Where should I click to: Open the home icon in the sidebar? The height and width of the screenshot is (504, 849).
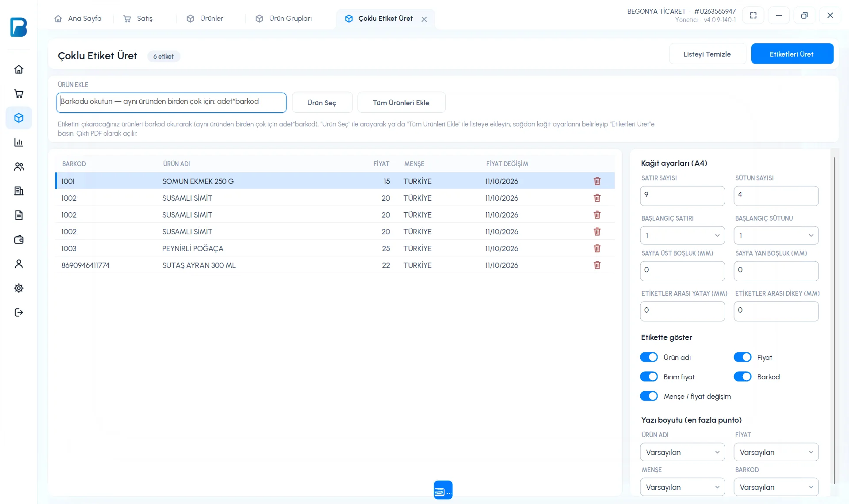click(19, 69)
